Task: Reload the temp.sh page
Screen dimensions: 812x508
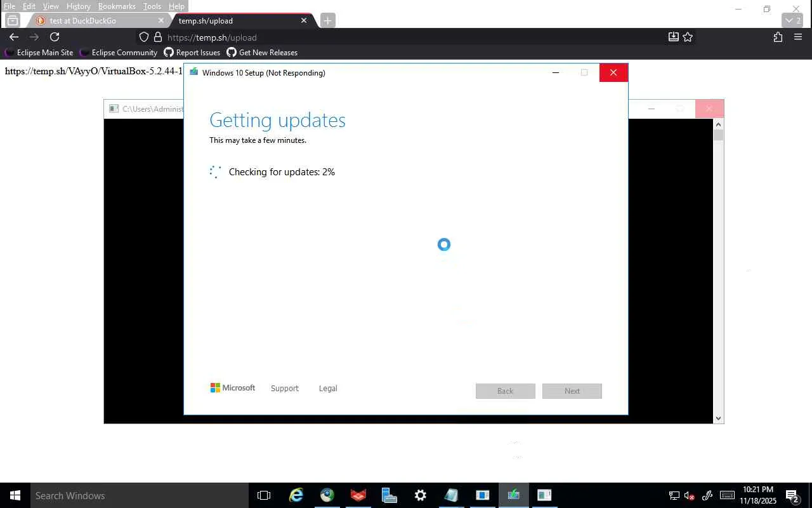Action: pos(55,37)
